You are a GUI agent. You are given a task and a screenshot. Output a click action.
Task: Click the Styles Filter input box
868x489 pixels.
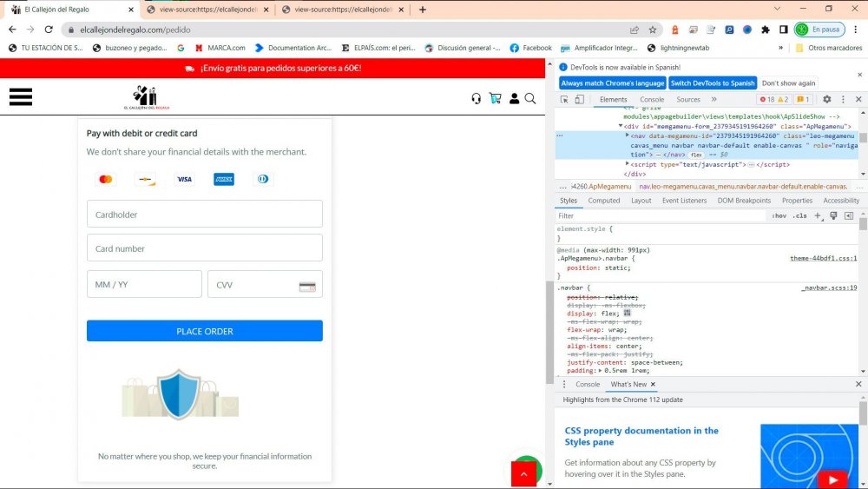coord(661,216)
